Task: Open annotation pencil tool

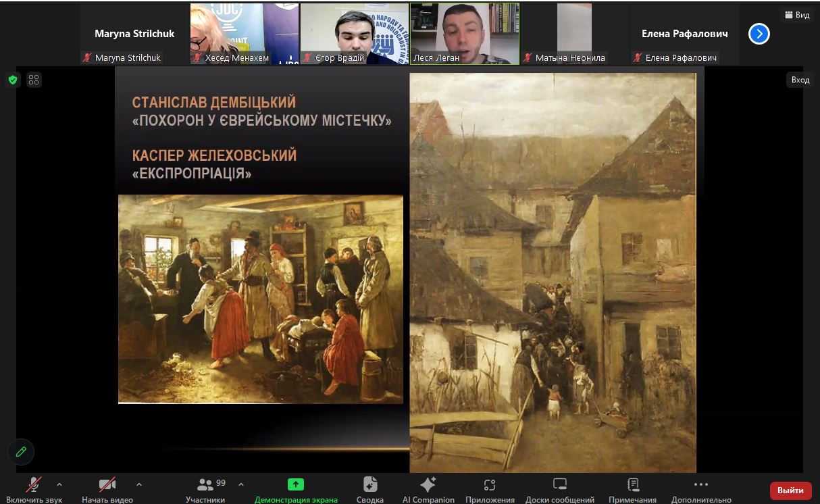Action: [x=21, y=451]
